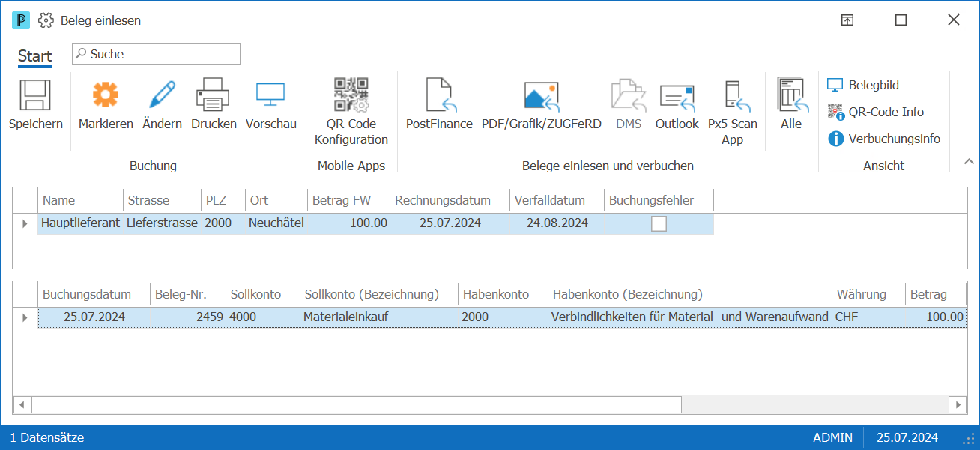Open the Vorschau monitor preview
980x450 pixels.
[x=270, y=95]
